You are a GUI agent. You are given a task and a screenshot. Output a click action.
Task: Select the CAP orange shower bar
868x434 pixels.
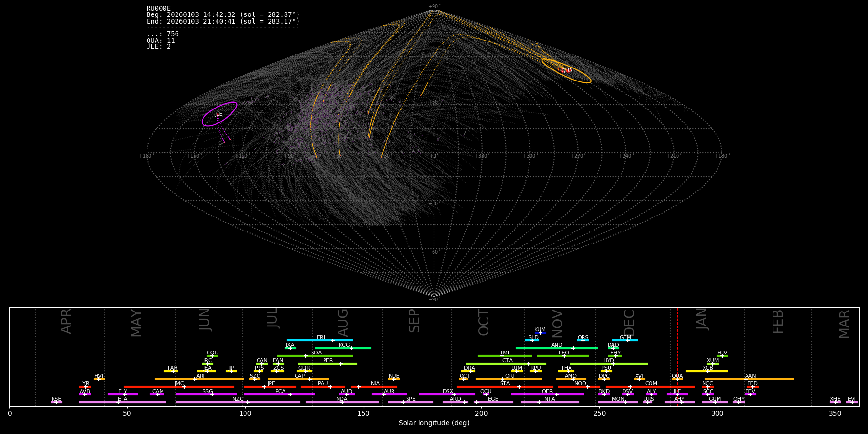pyautogui.click(x=298, y=379)
